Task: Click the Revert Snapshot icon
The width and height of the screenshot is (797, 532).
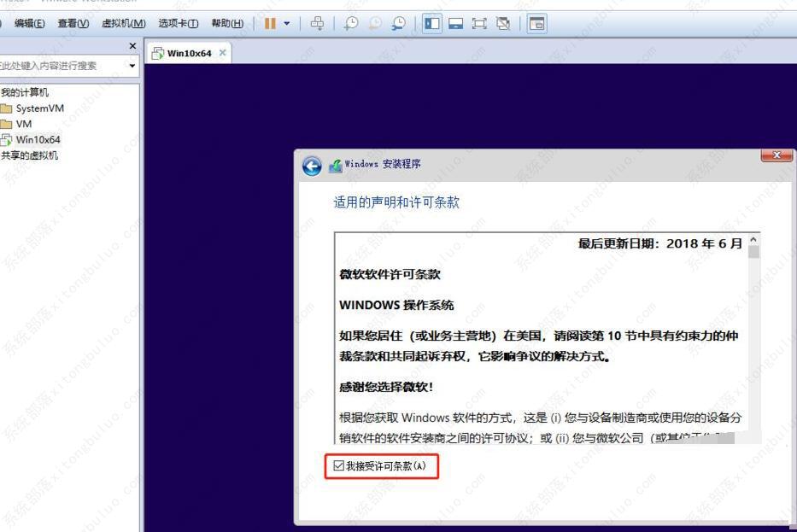Action: pos(373,23)
